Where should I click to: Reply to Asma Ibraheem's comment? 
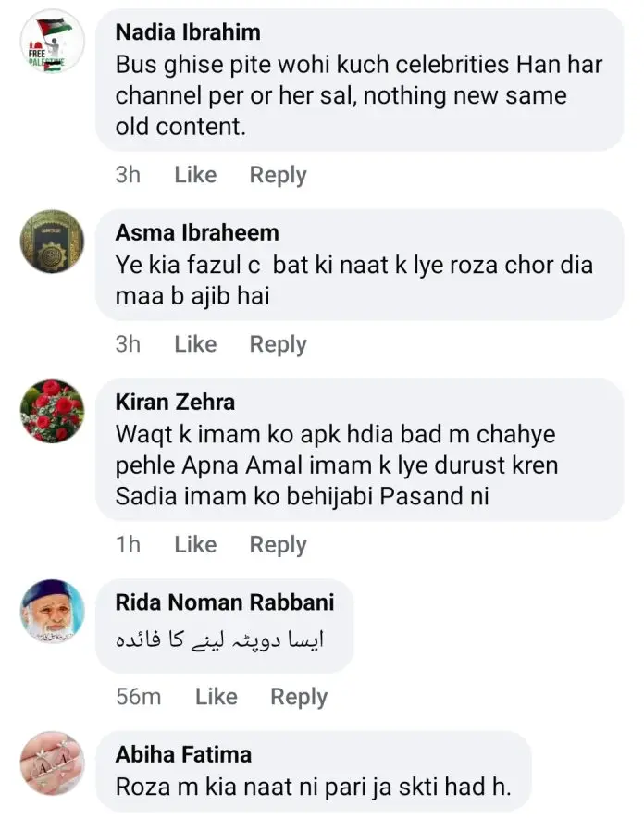pos(278,344)
